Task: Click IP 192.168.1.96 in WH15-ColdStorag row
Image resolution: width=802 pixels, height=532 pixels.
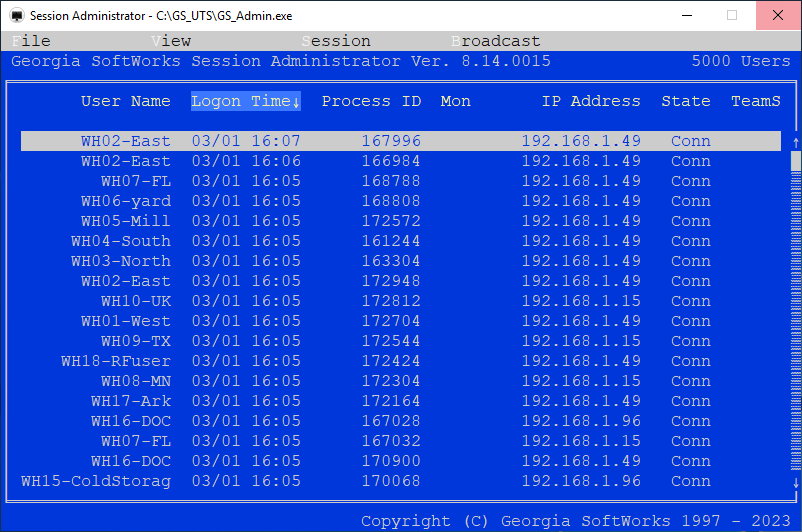Action: point(581,481)
